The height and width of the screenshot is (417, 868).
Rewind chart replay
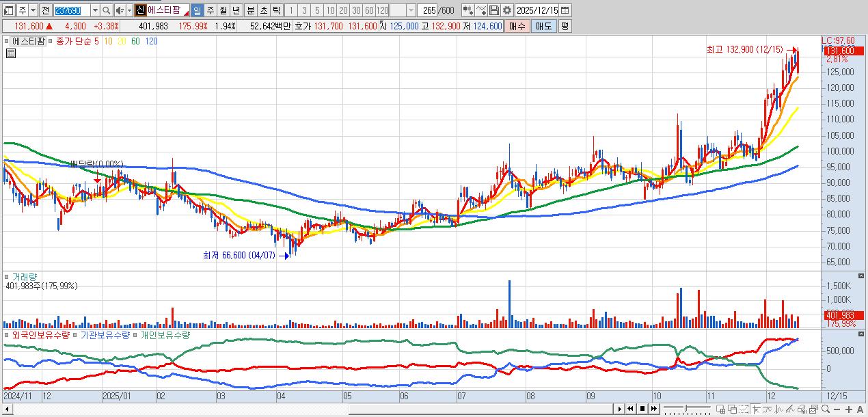pos(631,409)
